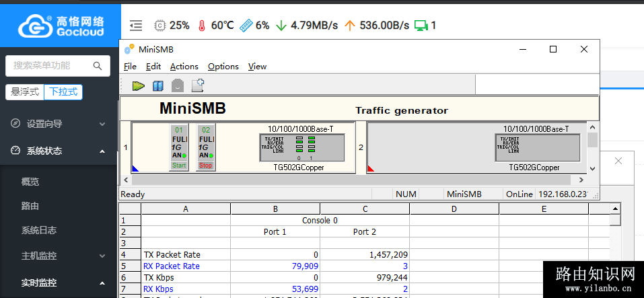The image size is (644, 298).
Task: Select the 下拉式 menu style toggle
Action: tap(63, 92)
